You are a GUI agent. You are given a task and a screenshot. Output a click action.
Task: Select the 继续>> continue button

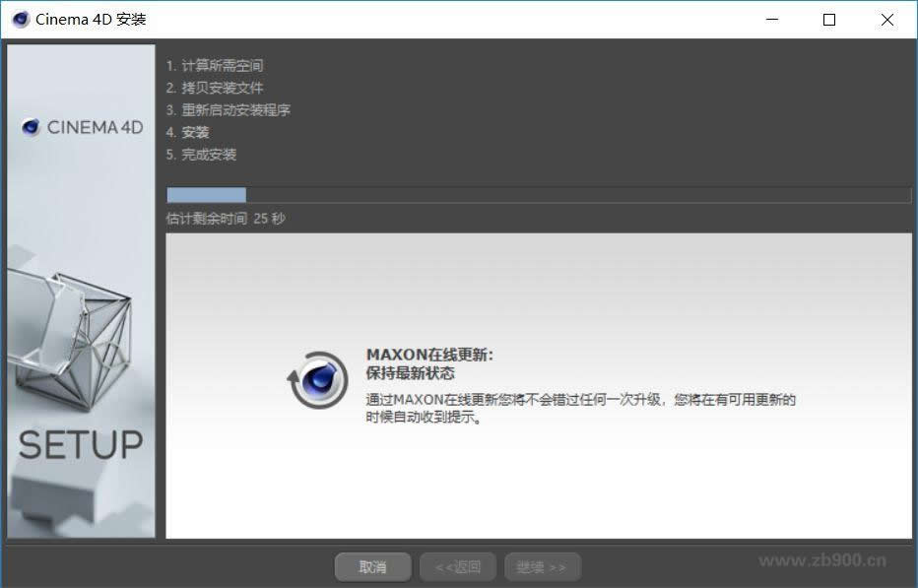[543, 566]
